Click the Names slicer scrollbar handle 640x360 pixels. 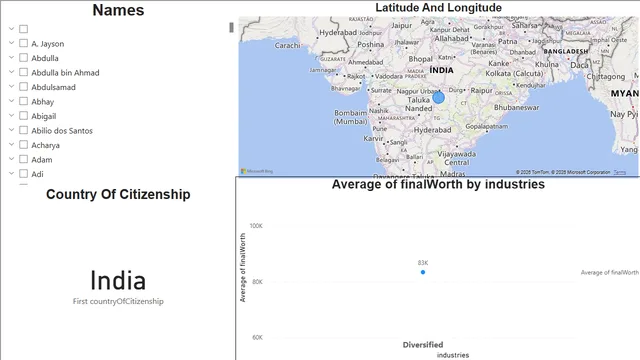(231, 27)
